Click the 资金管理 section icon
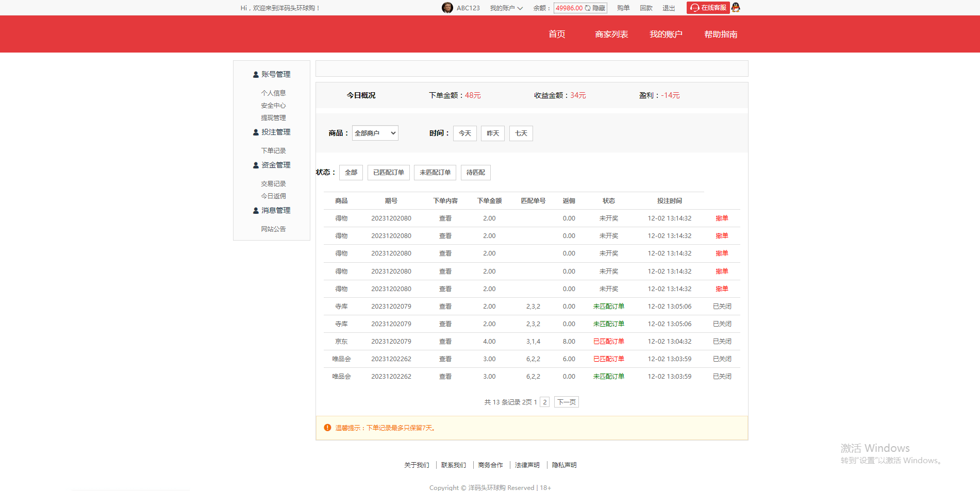Image resolution: width=980 pixels, height=491 pixels. click(x=255, y=165)
